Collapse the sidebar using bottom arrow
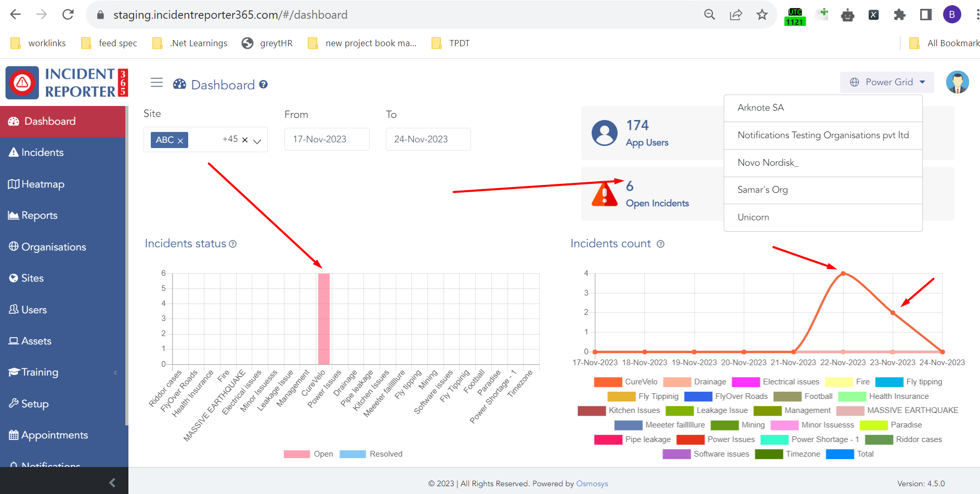 (112, 483)
